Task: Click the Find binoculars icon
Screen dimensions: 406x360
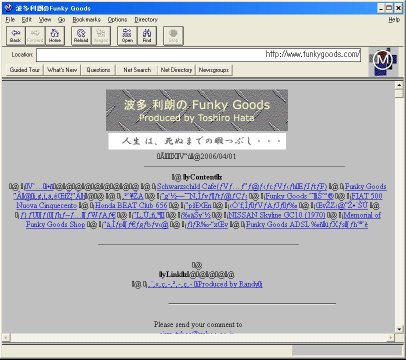Action: (147, 36)
